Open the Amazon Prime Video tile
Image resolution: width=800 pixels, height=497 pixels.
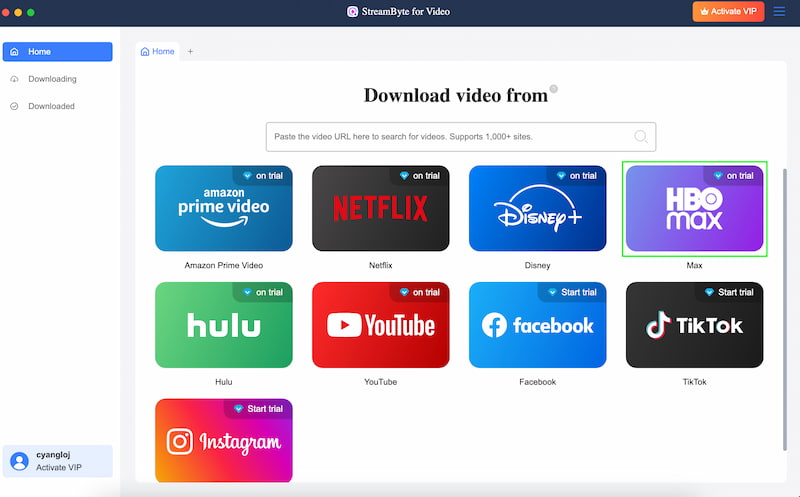pos(223,208)
